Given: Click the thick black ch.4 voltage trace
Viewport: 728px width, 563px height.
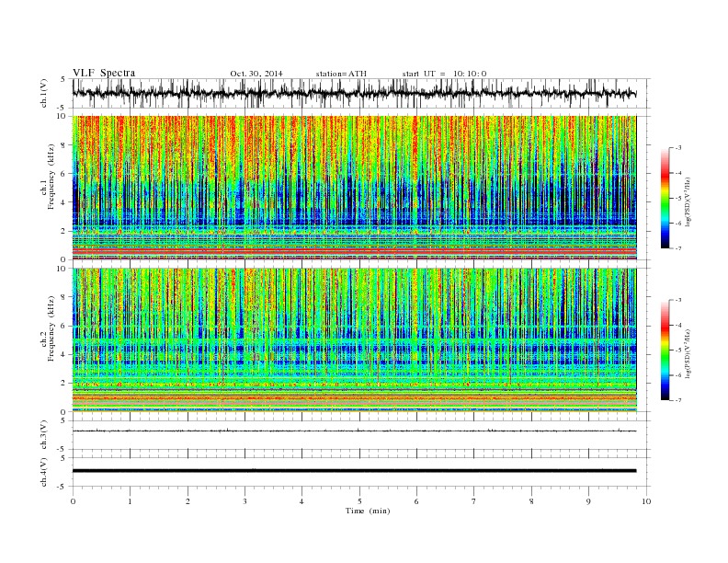Looking at the screenshot, I should (x=354, y=471).
